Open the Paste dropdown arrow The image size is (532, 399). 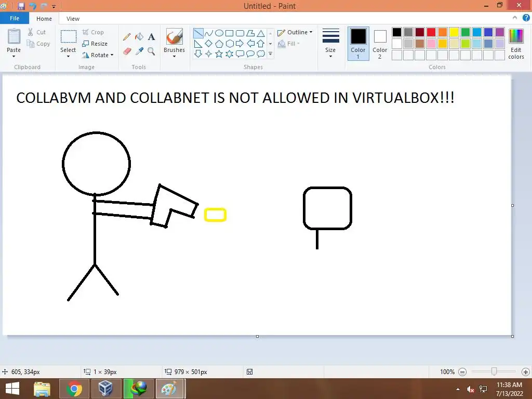pos(14,56)
